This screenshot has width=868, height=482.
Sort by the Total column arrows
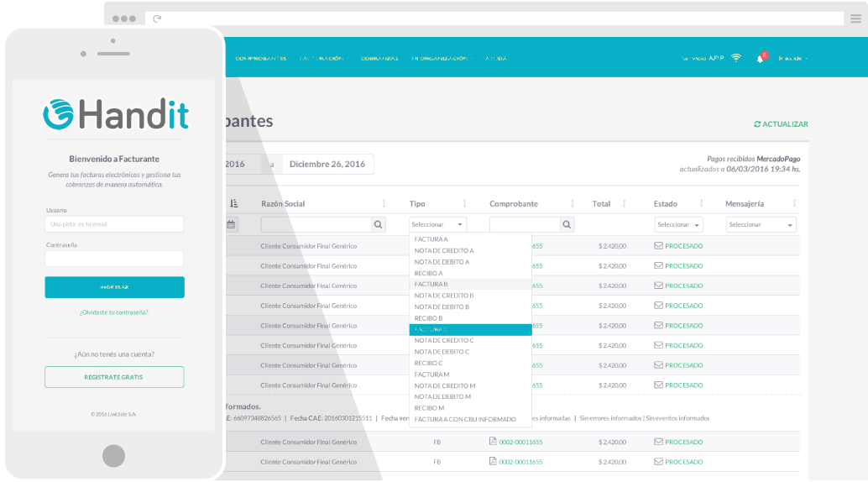pos(624,203)
